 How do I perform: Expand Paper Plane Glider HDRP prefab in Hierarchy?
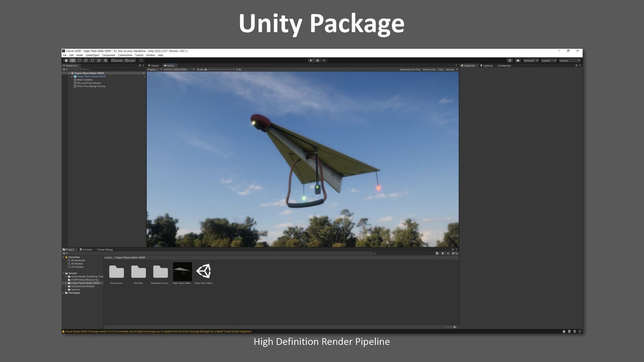(x=72, y=76)
